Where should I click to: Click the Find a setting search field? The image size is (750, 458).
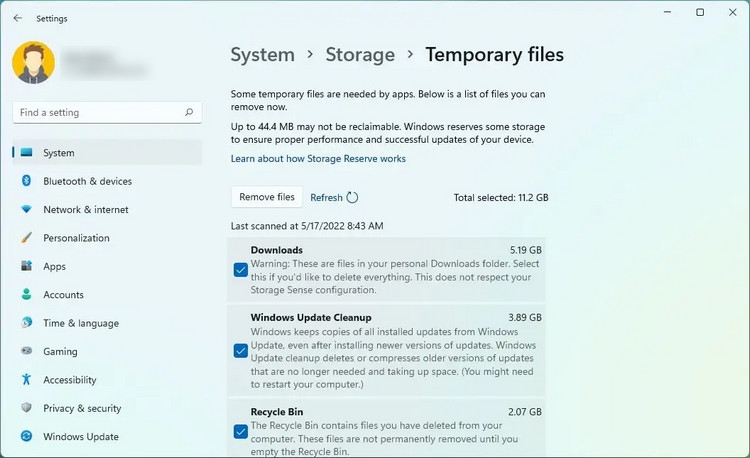click(107, 112)
